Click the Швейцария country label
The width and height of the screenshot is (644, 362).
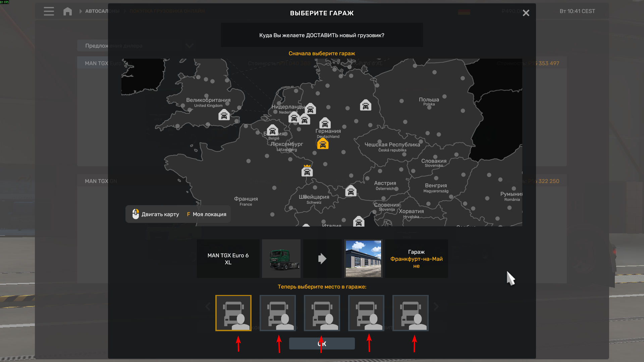point(314,197)
